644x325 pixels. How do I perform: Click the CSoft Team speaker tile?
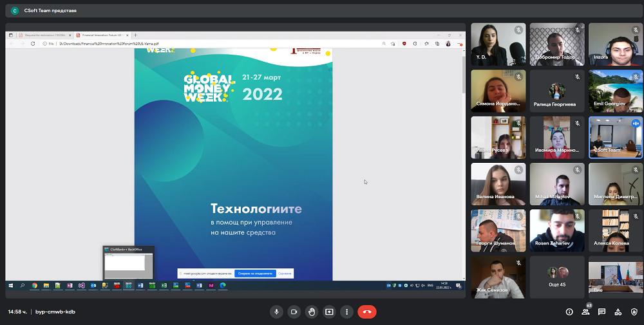(616, 138)
